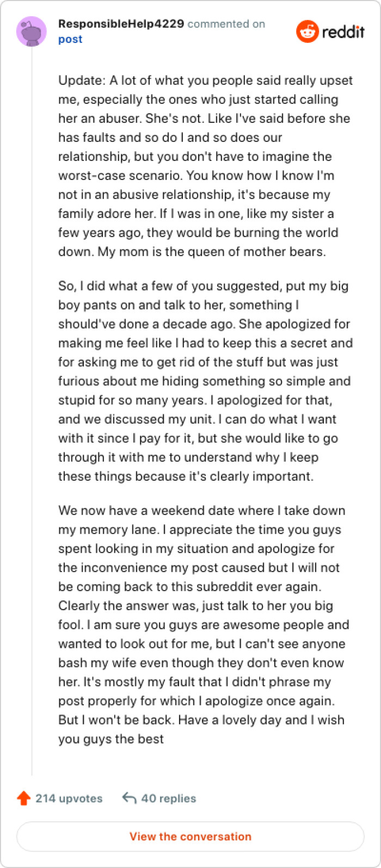
Task: Click the username ResponsibleHelp4229
Action: point(121,24)
